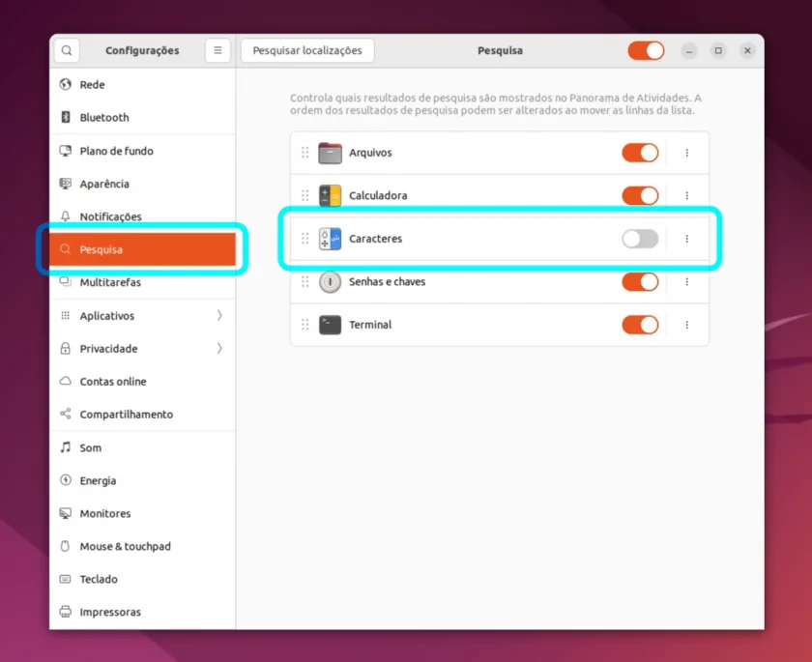This screenshot has height=662, width=812.
Task: Click the Calculadora app icon
Action: (x=330, y=195)
